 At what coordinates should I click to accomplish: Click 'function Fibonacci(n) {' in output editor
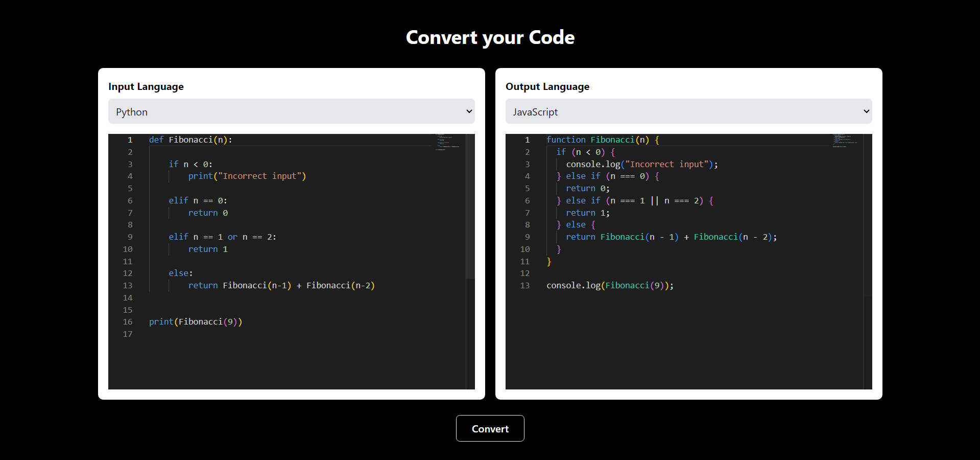click(x=603, y=140)
